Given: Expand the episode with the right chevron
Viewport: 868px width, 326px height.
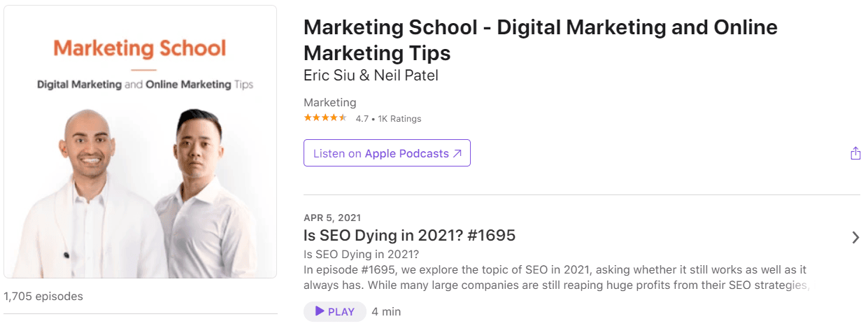Looking at the screenshot, I should coord(855,237).
